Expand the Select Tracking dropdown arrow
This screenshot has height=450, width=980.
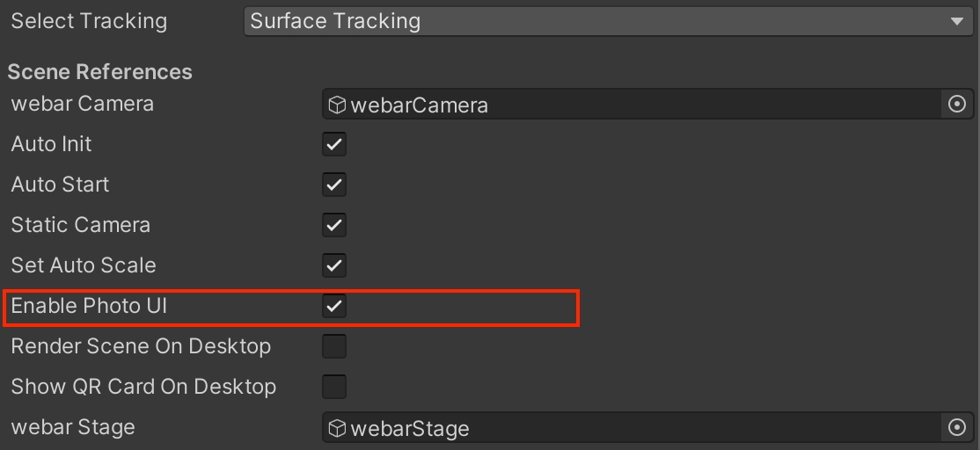pyautogui.click(x=957, y=21)
